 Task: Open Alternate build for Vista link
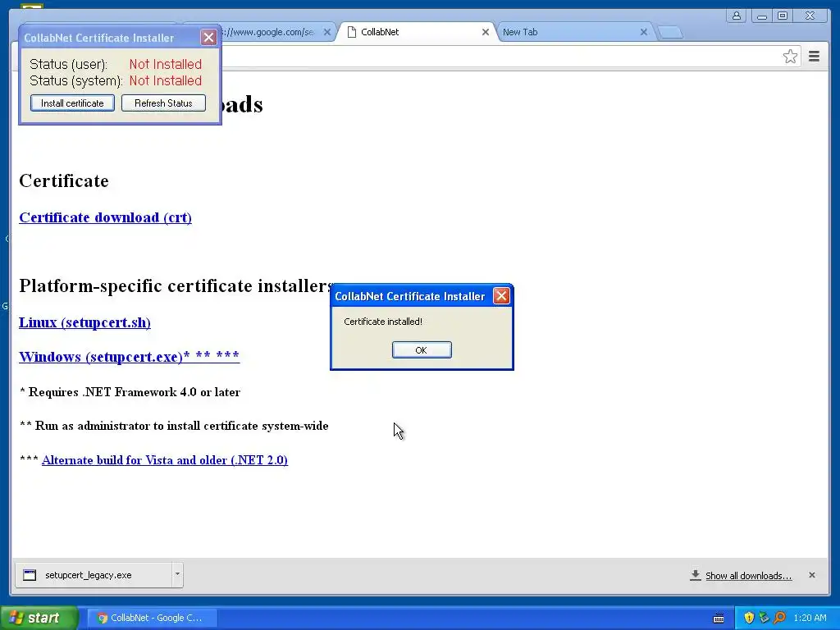pyautogui.click(x=165, y=460)
